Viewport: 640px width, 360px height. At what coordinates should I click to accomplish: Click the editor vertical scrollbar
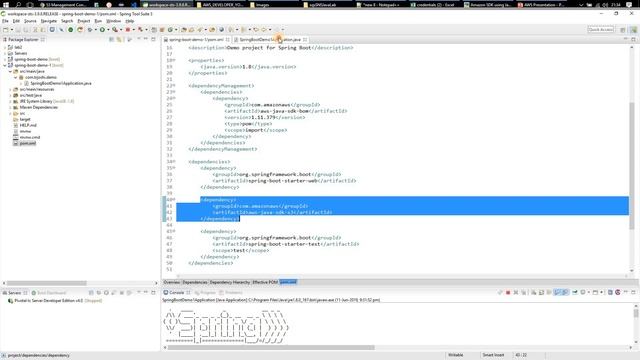[632, 165]
